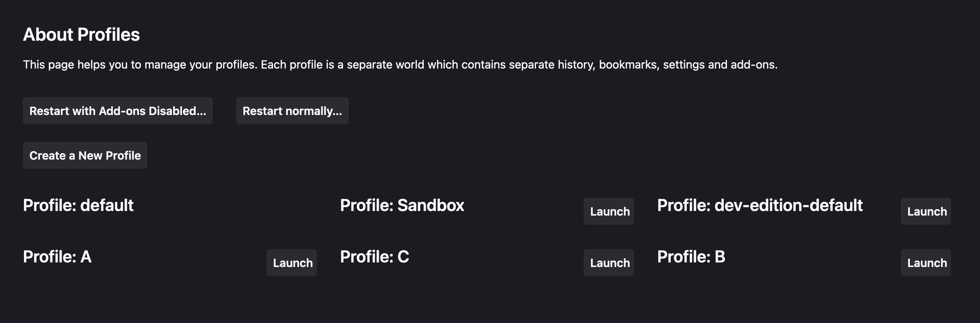This screenshot has width=980, height=323.
Task: Click the Profile: C heading text
Action: tap(374, 257)
